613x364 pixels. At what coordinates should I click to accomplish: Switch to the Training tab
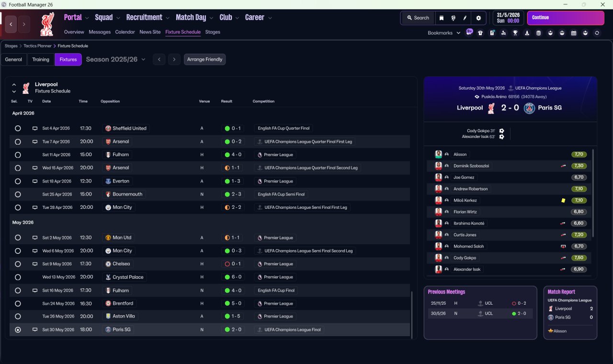pyautogui.click(x=41, y=59)
